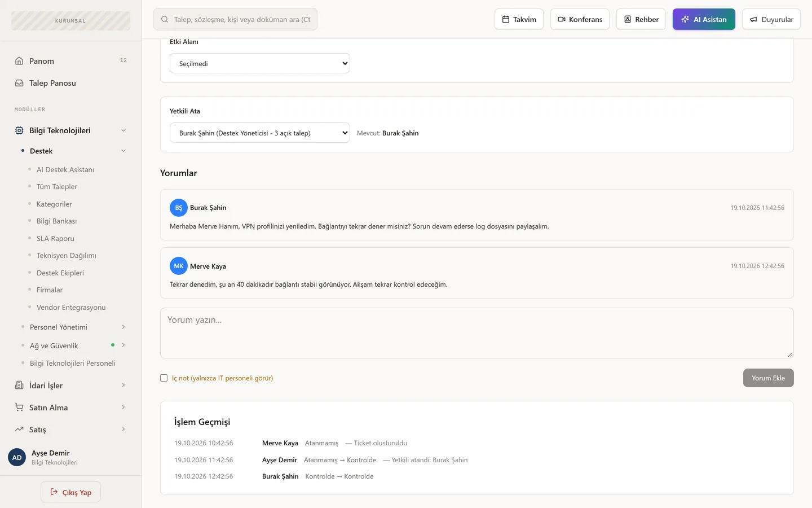Click Merve Kaya's MK comment avatar
Image resolution: width=812 pixels, height=508 pixels.
click(179, 266)
